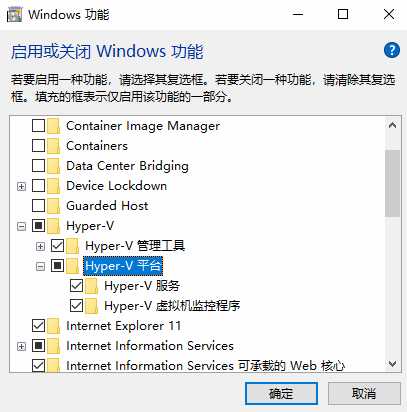
Task: Uncheck the Hyper-V 虚拟机监控程序 checkbox
Action: coord(76,306)
